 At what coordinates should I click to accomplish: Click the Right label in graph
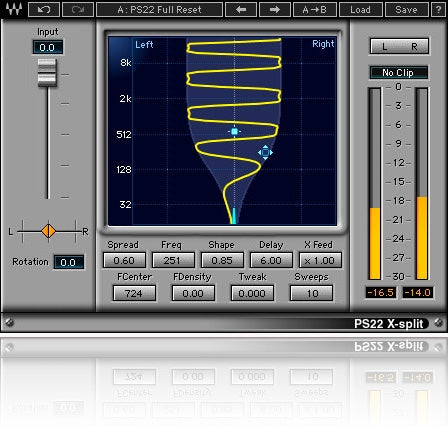323,44
